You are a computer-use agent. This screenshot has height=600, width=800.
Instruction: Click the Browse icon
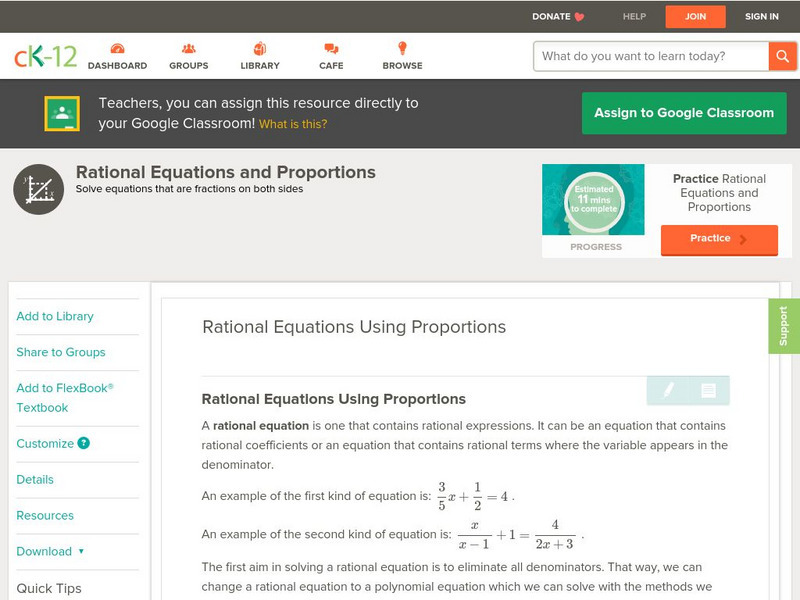pos(400,48)
